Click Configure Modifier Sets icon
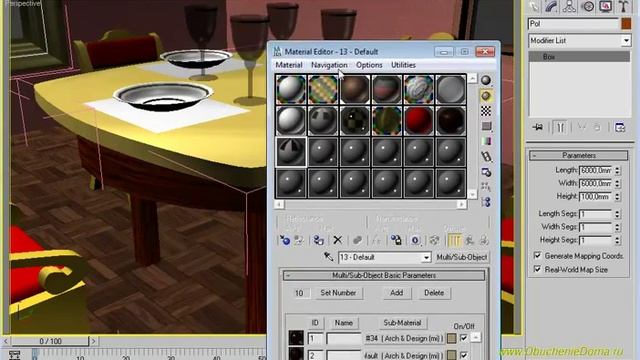The height and width of the screenshot is (360, 640). pyautogui.click(x=620, y=127)
